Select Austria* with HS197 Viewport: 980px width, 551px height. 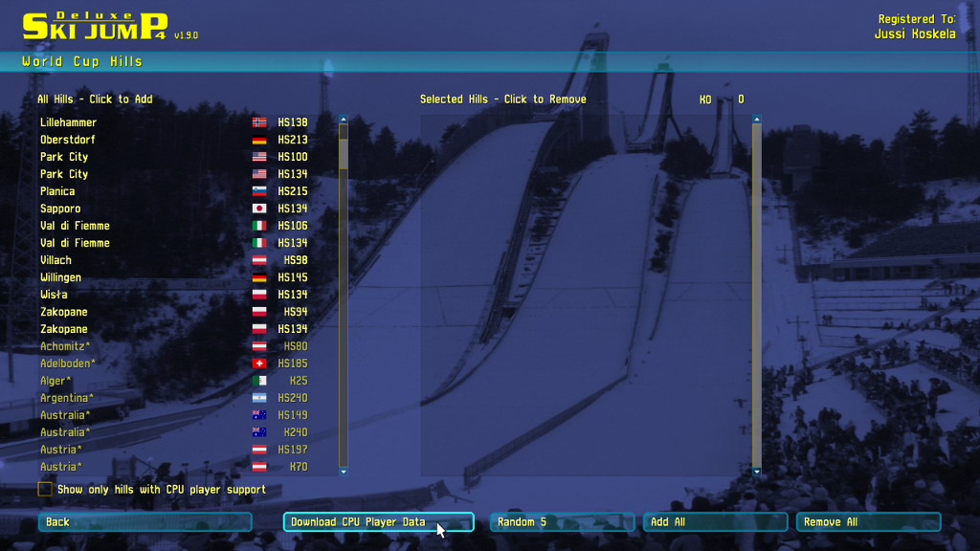174,450
